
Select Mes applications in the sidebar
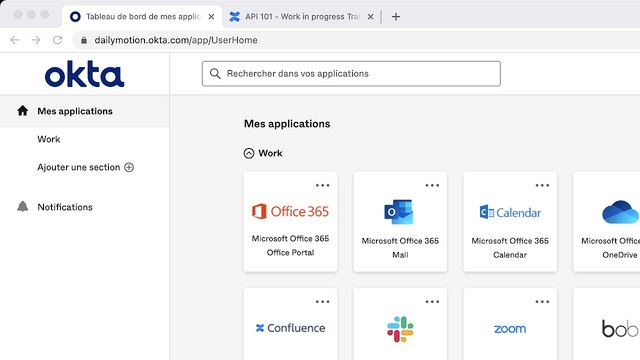(x=84, y=111)
